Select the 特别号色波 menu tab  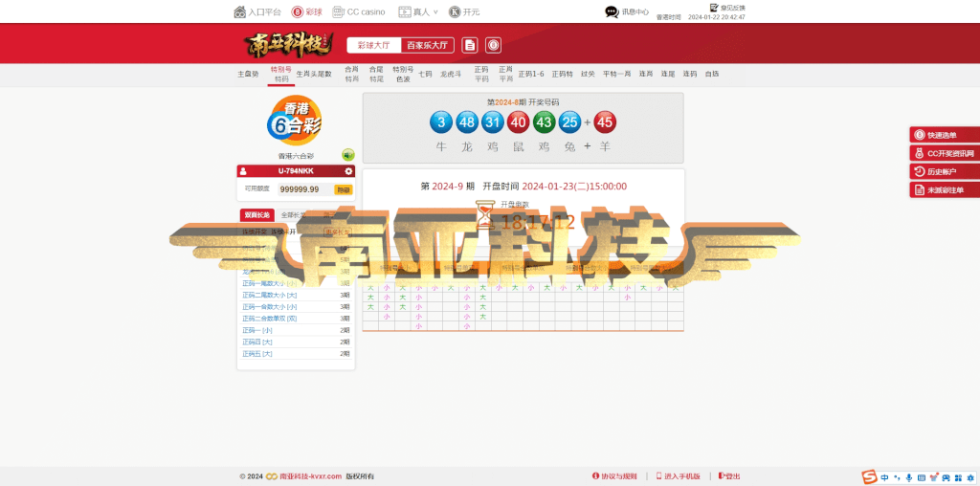coord(403,74)
